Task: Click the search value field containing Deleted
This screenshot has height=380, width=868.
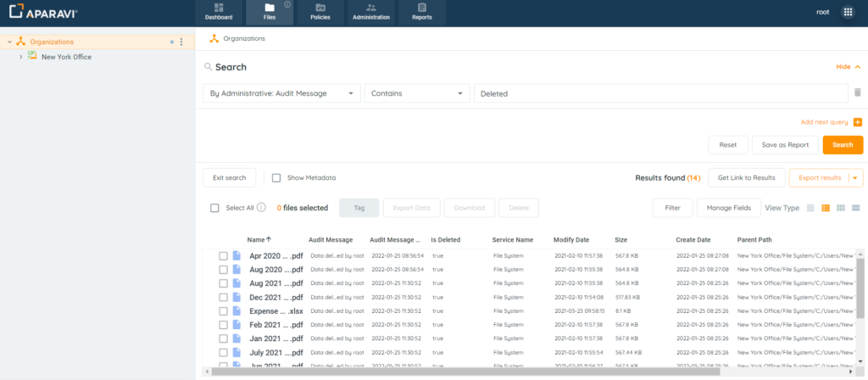Action: click(x=660, y=93)
